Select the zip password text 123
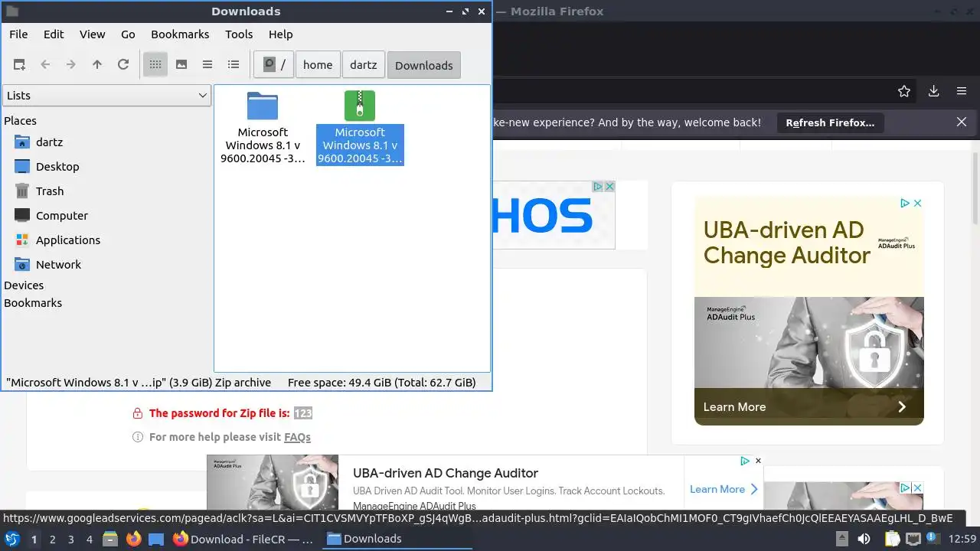Image resolution: width=980 pixels, height=551 pixels. pyautogui.click(x=302, y=413)
